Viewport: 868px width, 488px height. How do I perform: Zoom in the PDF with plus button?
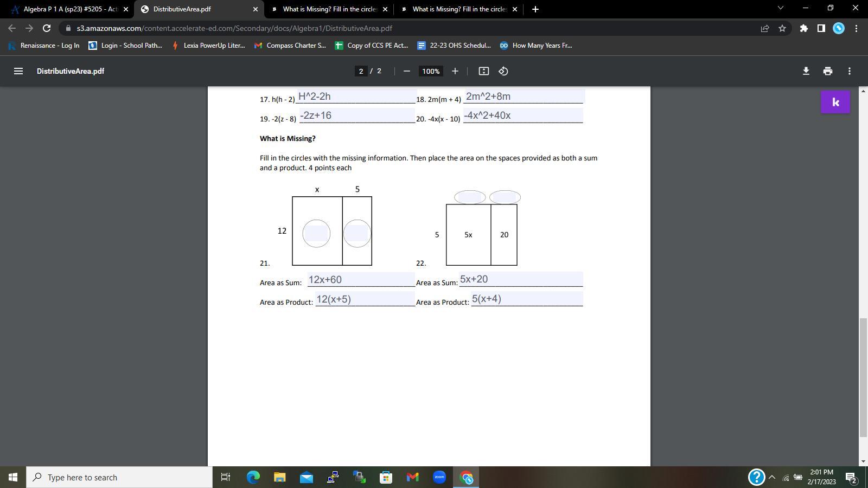(455, 71)
